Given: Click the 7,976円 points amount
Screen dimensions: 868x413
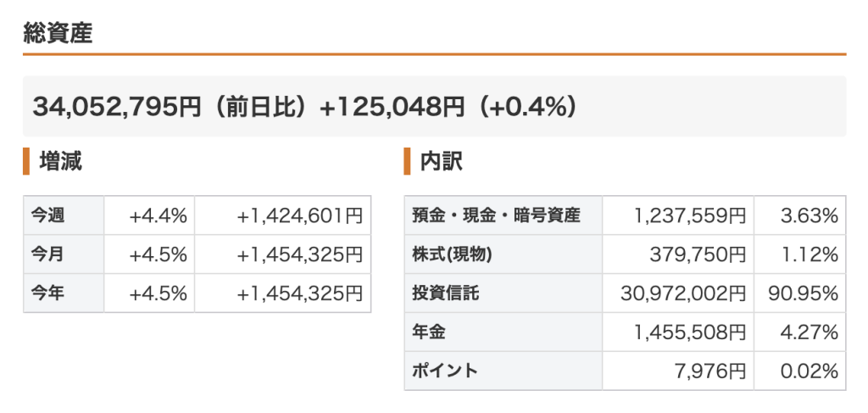Looking at the screenshot, I should pos(711,371).
